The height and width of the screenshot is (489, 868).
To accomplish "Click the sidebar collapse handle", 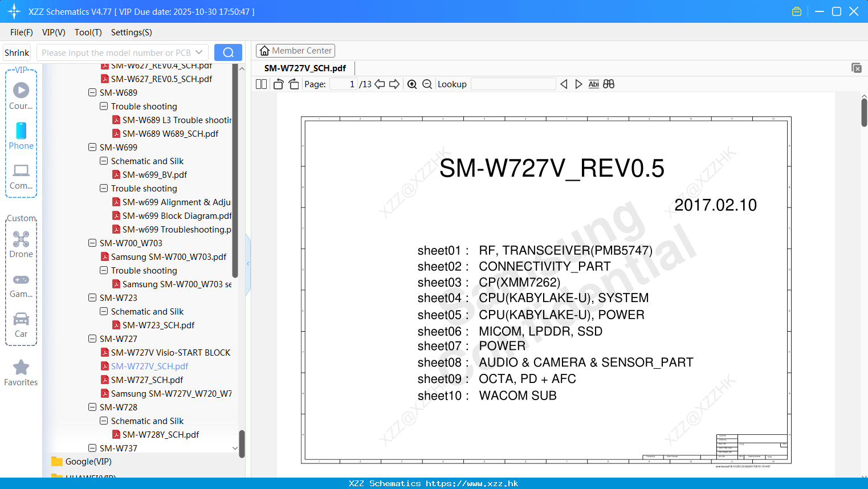I will coord(248,263).
